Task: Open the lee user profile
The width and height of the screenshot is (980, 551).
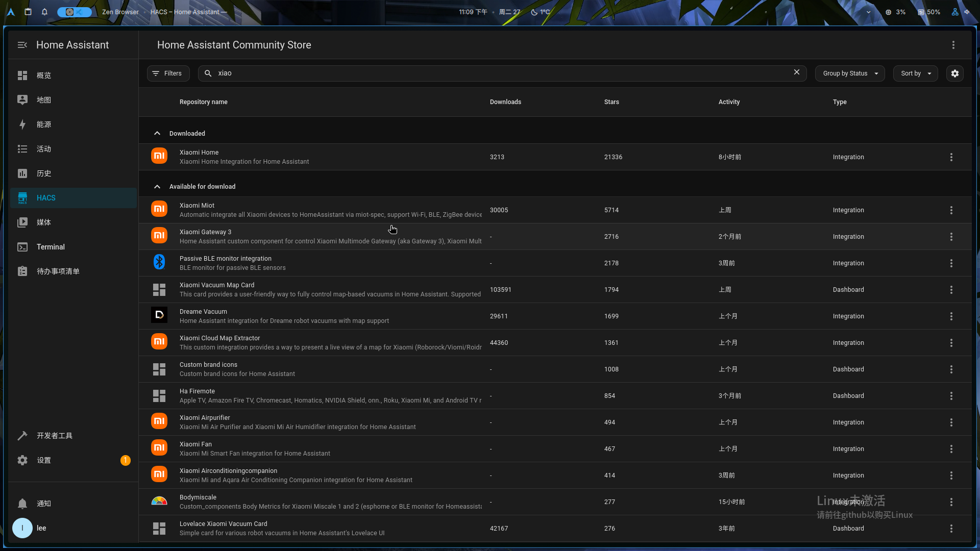Action: click(x=41, y=528)
